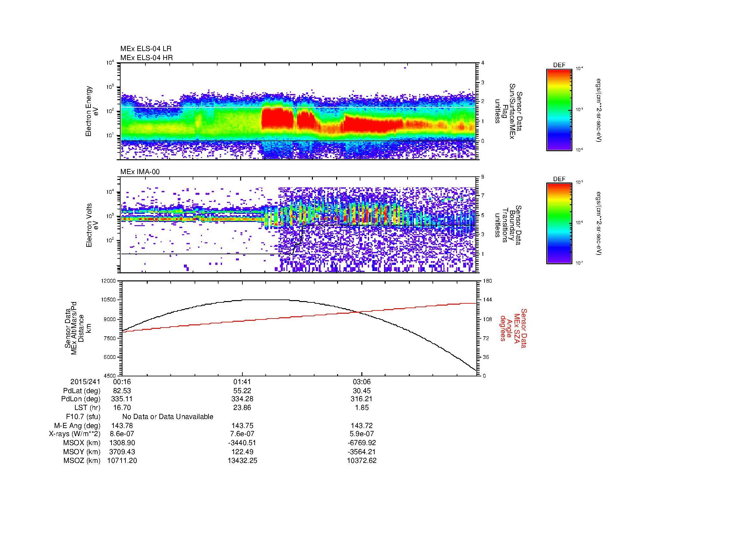Click the 'Electron Volts eV' axis label
The image size is (756, 534).
pos(92,225)
